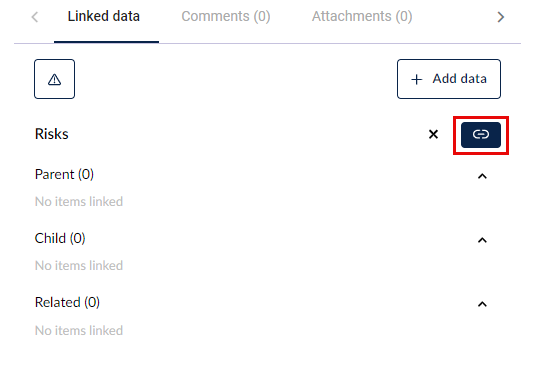Click the Risks heading label
Screen dimensions: 535x373
click(x=52, y=134)
